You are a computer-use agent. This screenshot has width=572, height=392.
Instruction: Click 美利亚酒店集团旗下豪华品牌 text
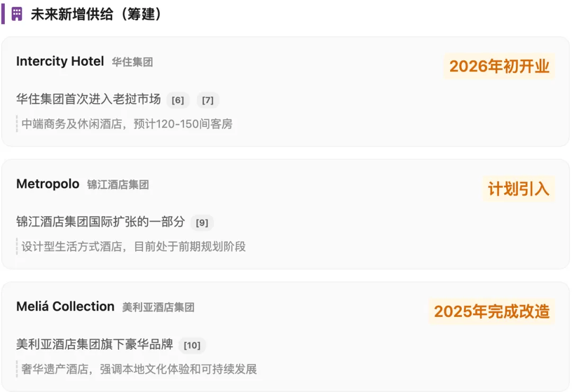(x=94, y=344)
